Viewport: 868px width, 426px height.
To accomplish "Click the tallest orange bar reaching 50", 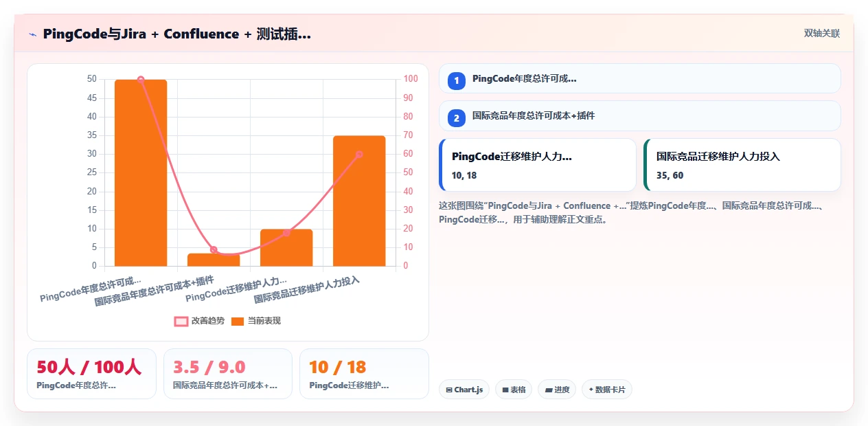I will pos(141,172).
